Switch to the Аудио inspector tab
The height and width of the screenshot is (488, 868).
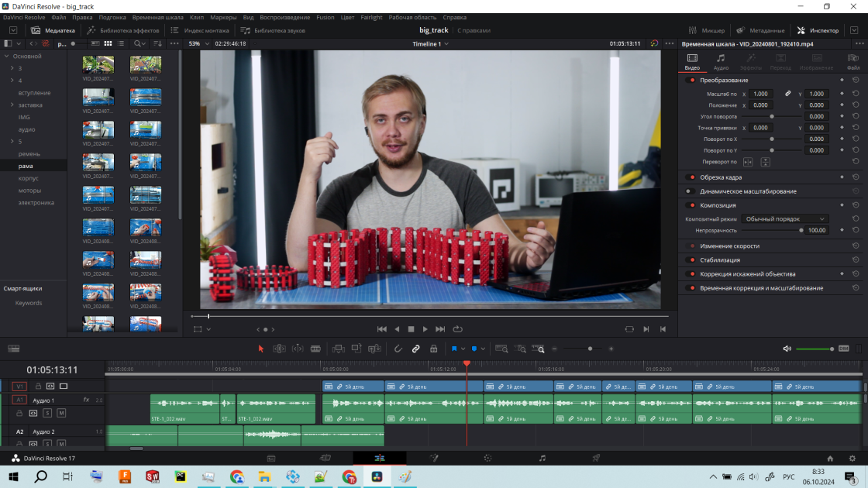[x=721, y=61]
